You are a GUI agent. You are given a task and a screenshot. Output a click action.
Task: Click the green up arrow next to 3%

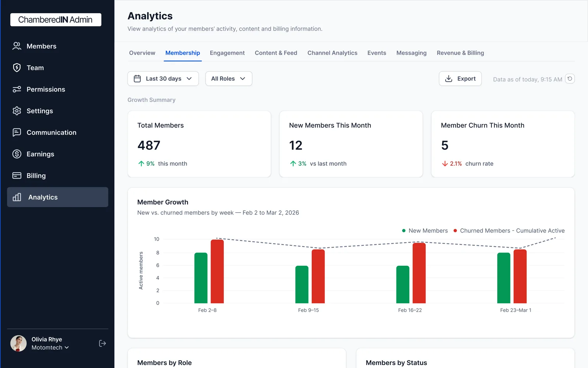coord(293,164)
